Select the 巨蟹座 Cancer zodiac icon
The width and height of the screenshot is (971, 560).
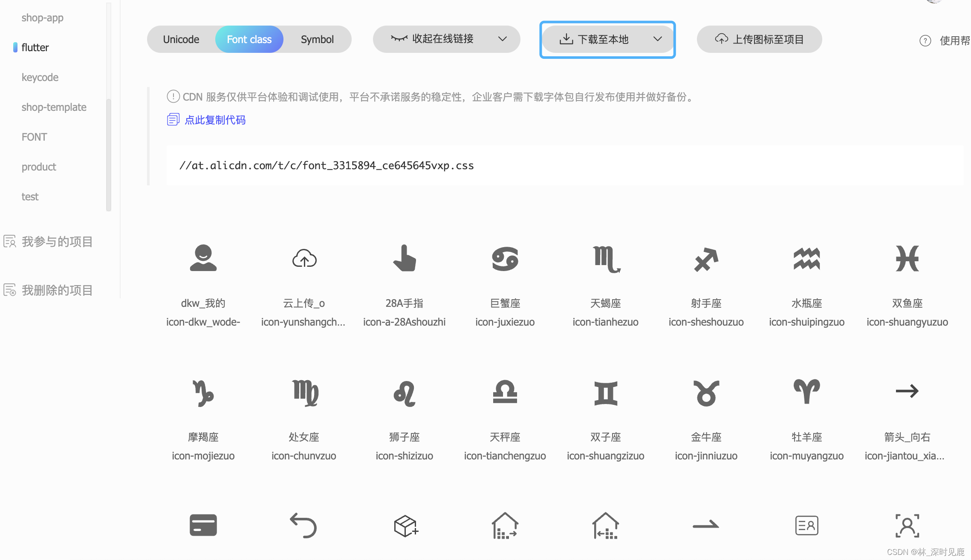point(505,259)
